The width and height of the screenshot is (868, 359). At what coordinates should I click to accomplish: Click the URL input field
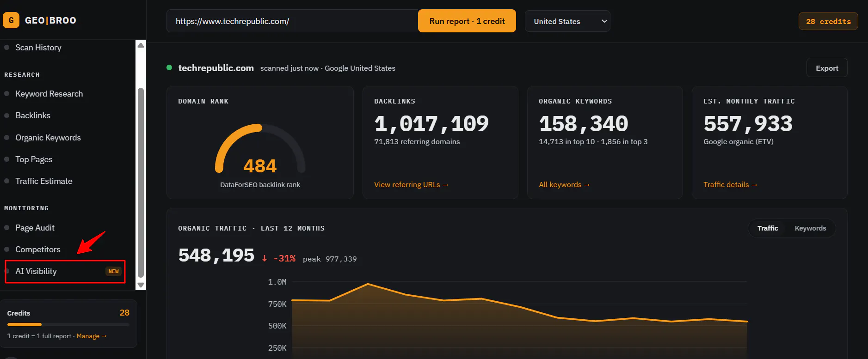coord(292,21)
